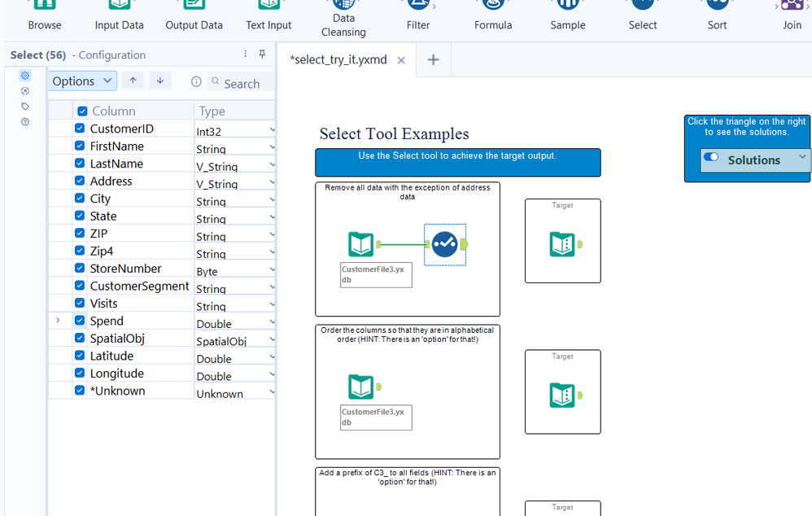Click the Search fields input box

point(242,83)
